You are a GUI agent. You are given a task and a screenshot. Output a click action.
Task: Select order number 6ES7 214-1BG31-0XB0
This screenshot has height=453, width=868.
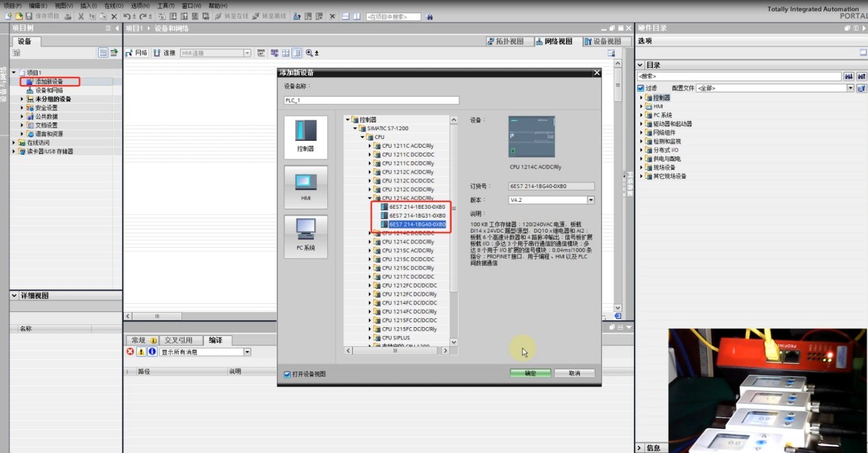(x=417, y=216)
